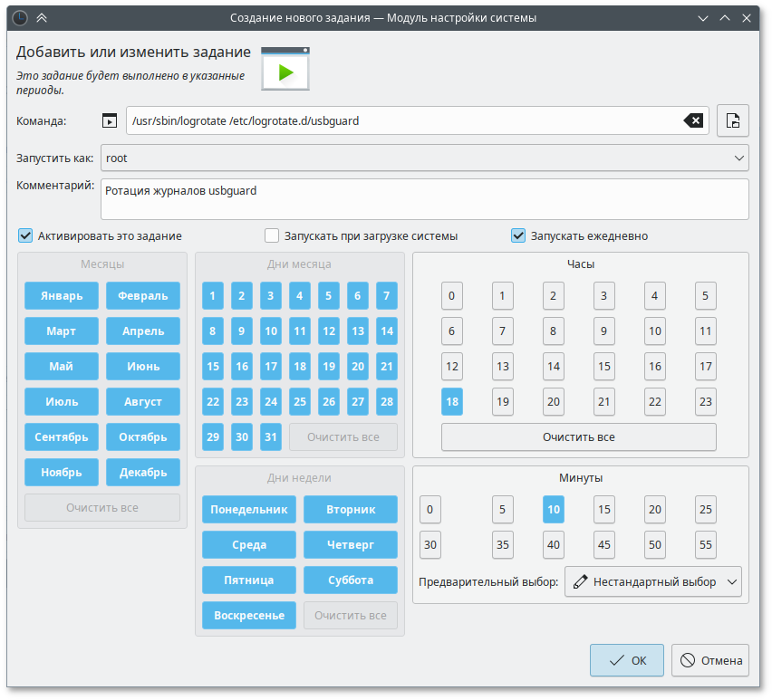
Task: Click into the Комментарий text field
Action: coord(424,199)
